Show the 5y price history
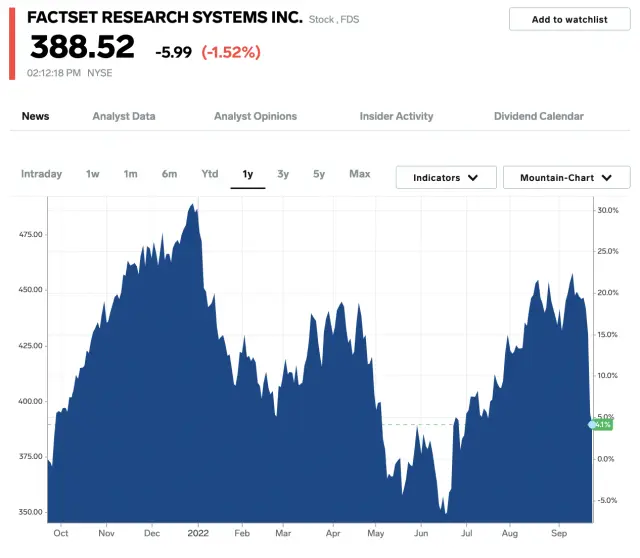640x558 pixels. coord(319,174)
